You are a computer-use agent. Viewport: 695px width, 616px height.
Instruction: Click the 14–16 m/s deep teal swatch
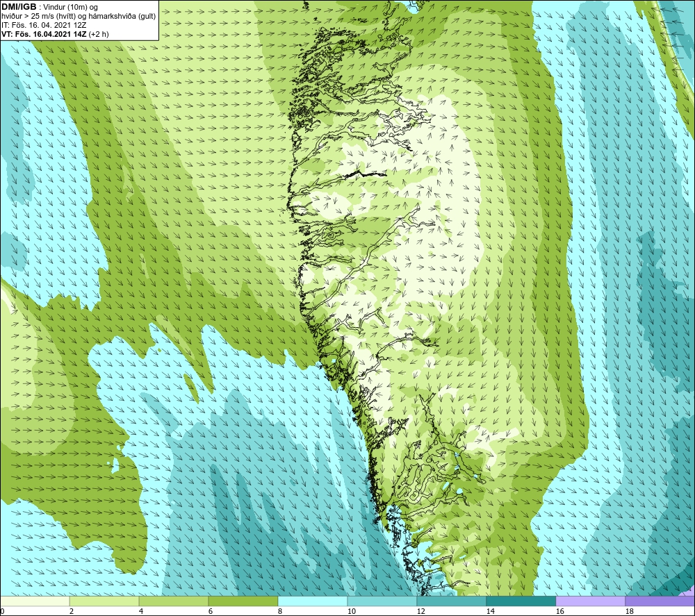pos(521,601)
